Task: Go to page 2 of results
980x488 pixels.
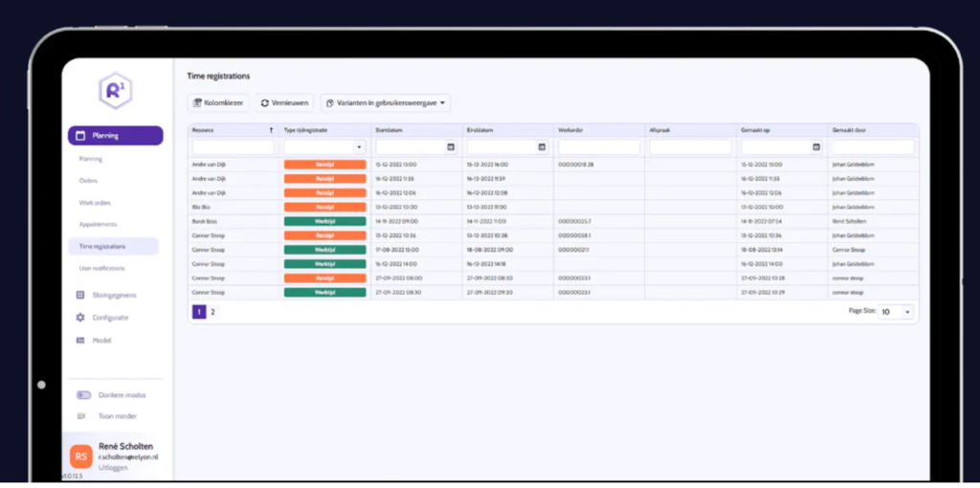Action: click(212, 312)
